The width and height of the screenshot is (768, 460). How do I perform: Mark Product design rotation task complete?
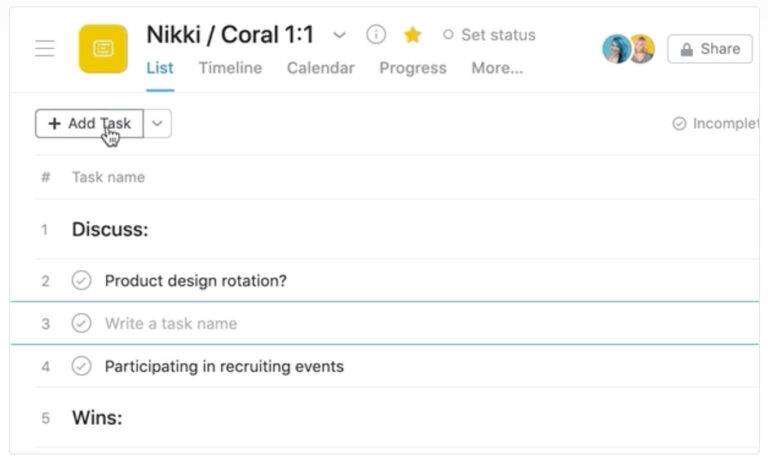point(81,281)
